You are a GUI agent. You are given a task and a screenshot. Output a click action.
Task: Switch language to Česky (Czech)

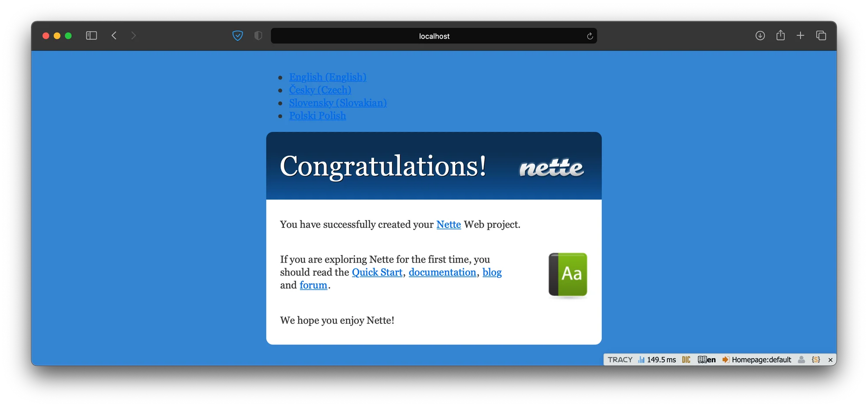coord(320,90)
